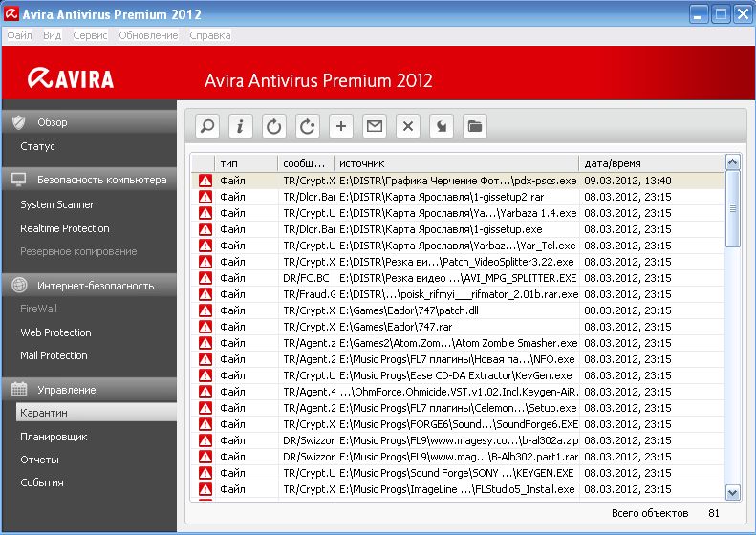Select the Celemon Setup.exe row
This screenshot has width=756, height=535.
point(458,408)
